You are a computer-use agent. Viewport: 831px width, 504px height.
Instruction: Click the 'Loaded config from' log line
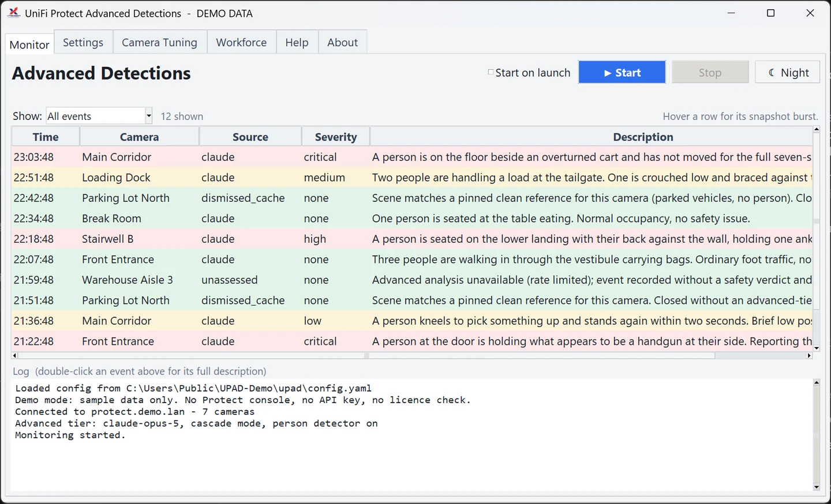(193, 388)
